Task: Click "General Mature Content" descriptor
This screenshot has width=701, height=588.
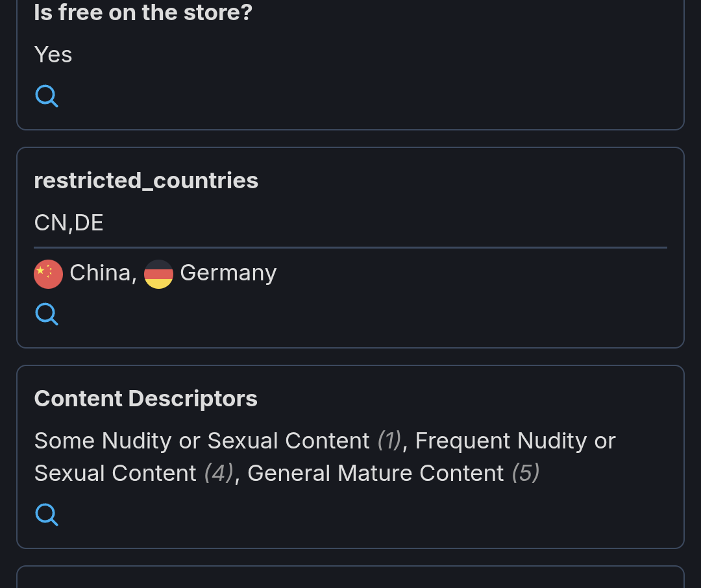Action: tap(375, 473)
